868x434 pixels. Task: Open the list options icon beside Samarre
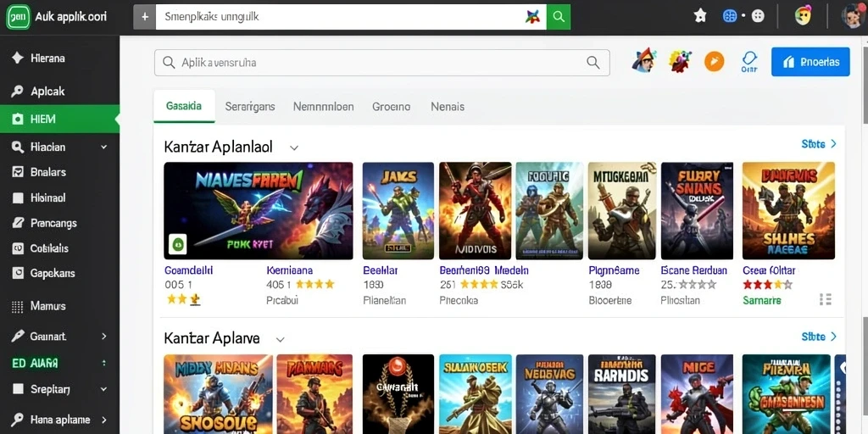[x=825, y=299]
